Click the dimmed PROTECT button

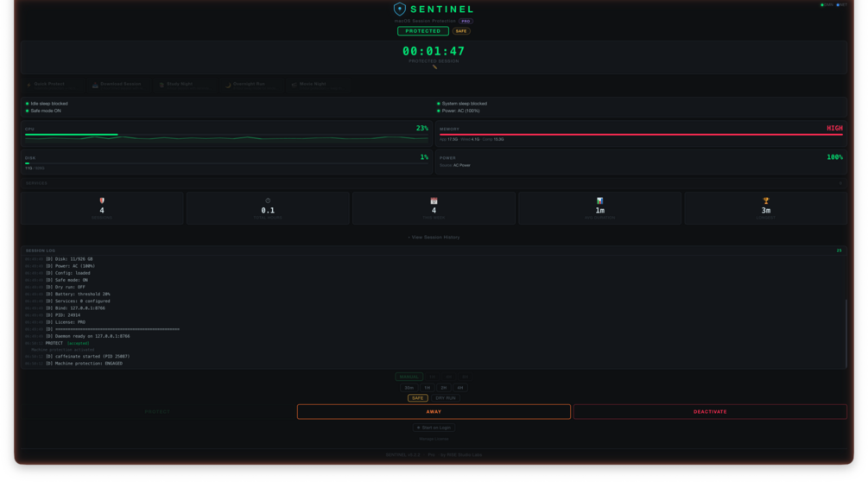pyautogui.click(x=157, y=412)
